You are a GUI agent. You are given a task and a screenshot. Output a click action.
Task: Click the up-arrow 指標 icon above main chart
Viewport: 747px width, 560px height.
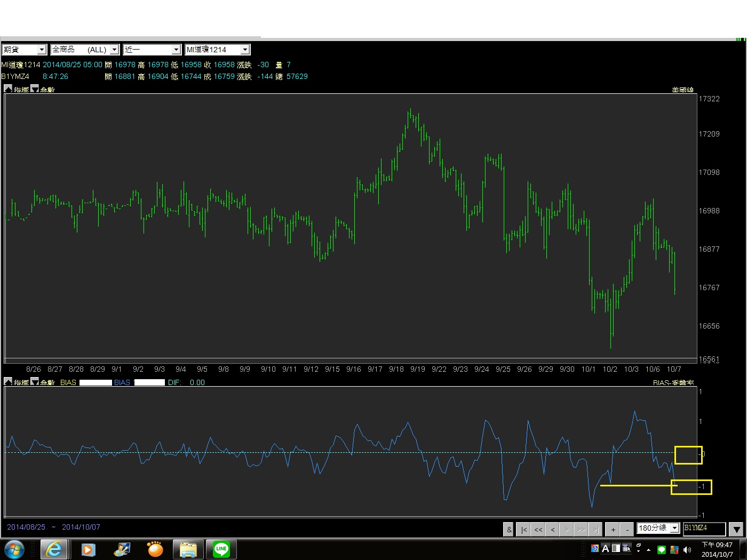8,89
